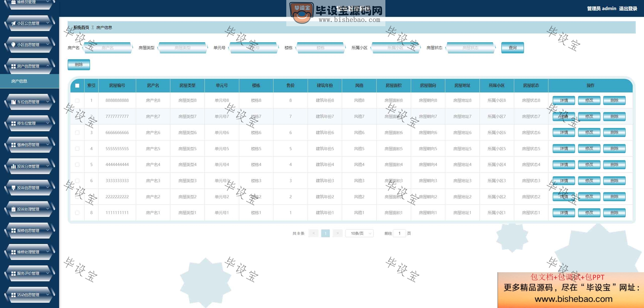This screenshot has width=644, height=308.
Task: Expand 停车位管理 chevron
Action: click(48, 123)
